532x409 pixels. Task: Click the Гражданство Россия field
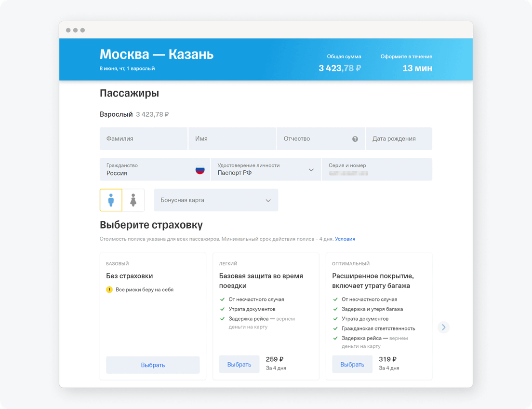pyautogui.click(x=155, y=169)
